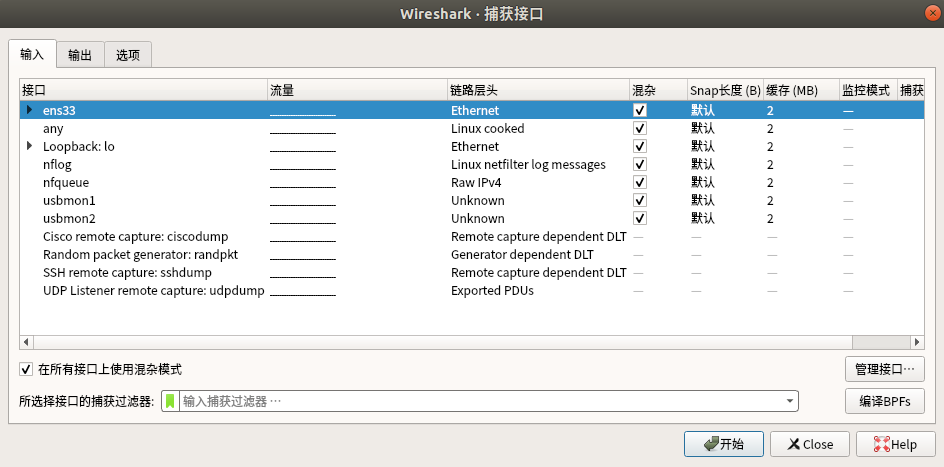Click the left scroll arrow of horizontal scrollbar
Image resolution: width=944 pixels, height=467 pixels.
(26, 342)
